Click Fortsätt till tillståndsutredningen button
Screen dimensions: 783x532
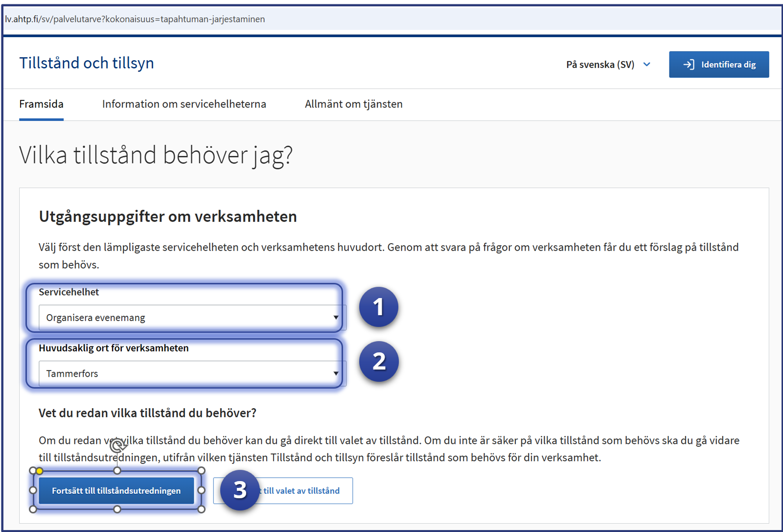tap(116, 490)
